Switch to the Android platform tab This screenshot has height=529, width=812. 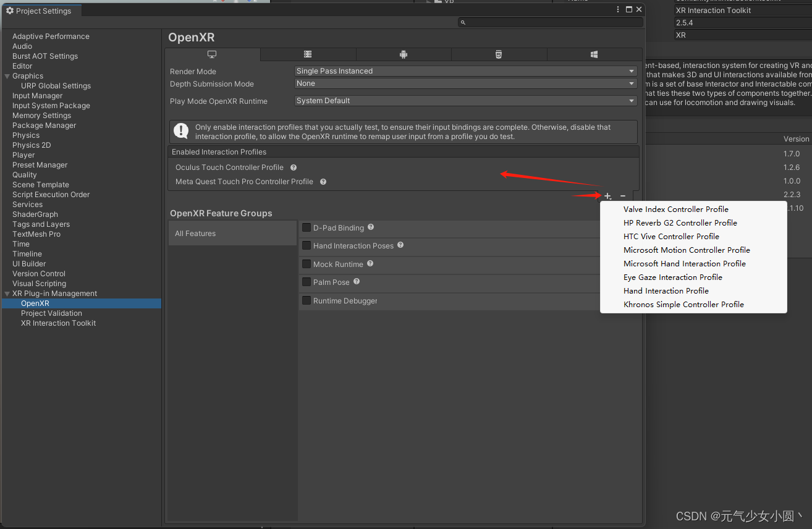tap(404, 54)
